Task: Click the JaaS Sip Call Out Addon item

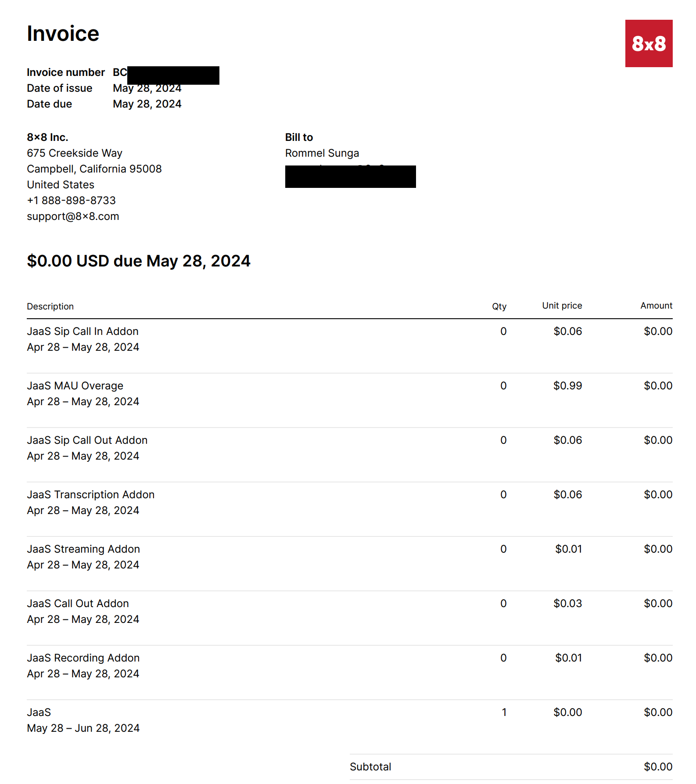Action: click(87, 440)
